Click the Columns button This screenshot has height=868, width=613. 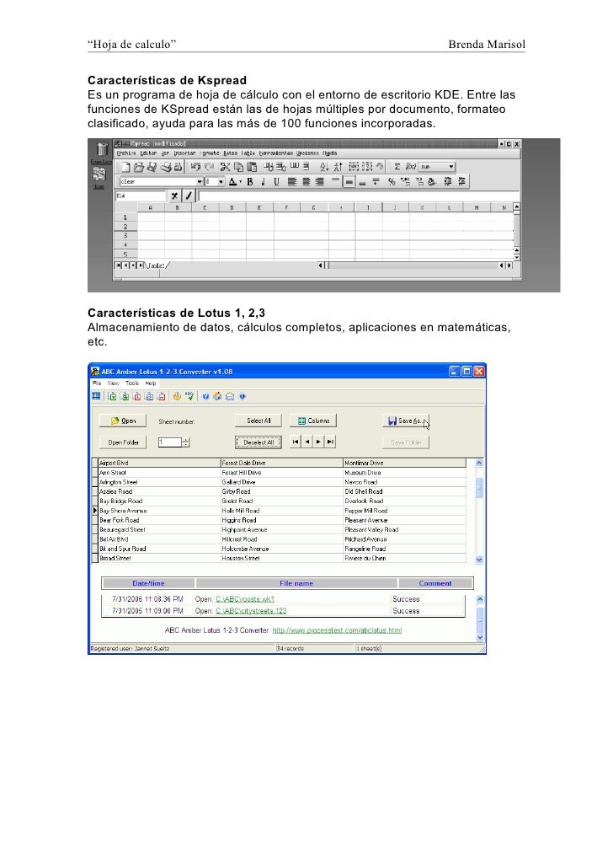coord(313,421)
